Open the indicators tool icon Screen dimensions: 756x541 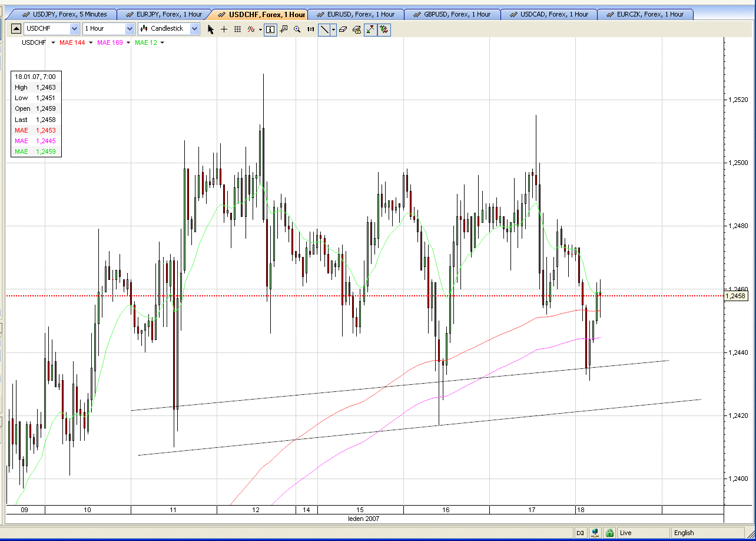pyautogui.click(x=251, y=29)
